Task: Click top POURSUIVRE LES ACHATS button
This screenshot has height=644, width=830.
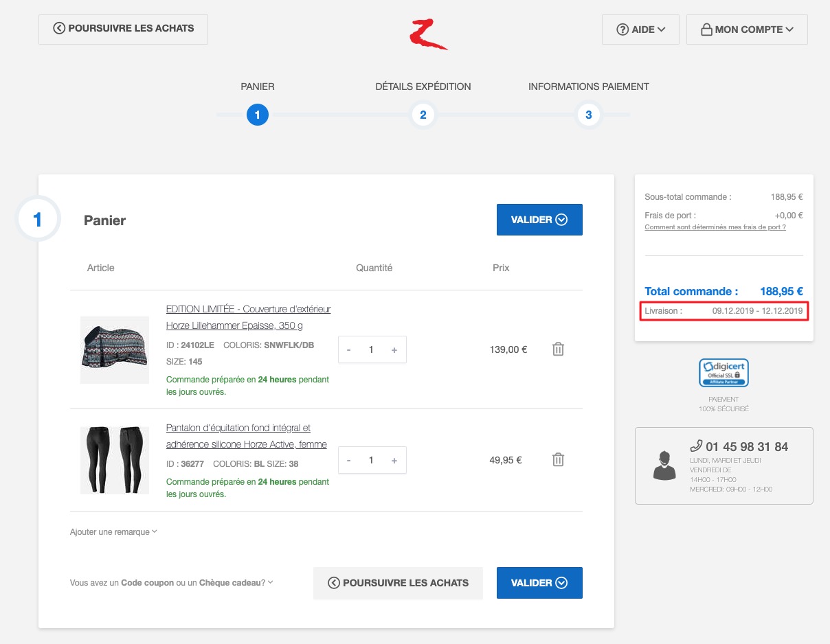Action: pyautogui.click(x=123, y=29)
